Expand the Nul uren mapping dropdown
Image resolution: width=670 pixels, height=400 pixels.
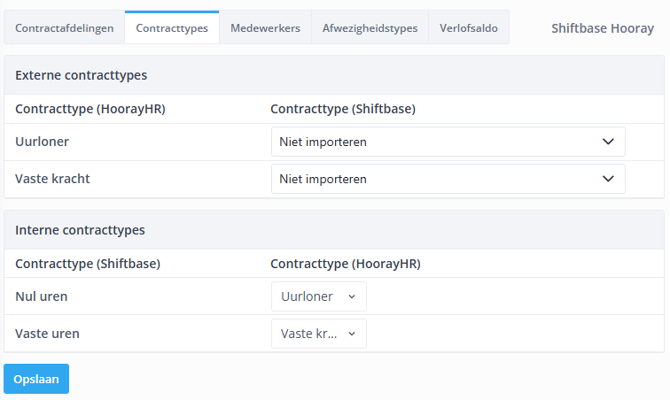coord(318,297)
